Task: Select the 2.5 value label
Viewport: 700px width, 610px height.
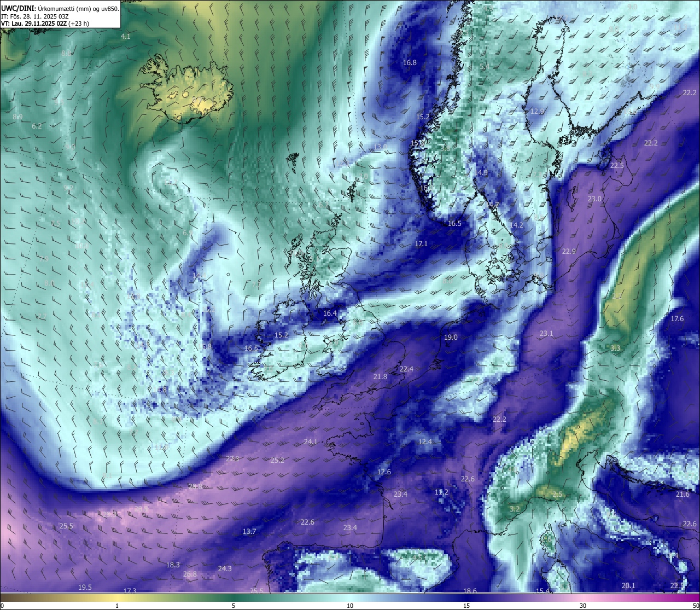Action: pyautogui.click(x=557, y=494)
